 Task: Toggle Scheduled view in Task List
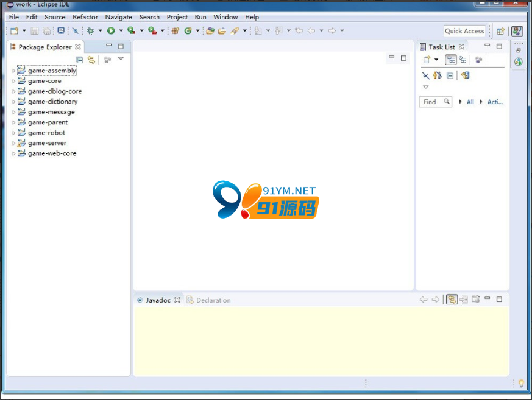(463, 60)
